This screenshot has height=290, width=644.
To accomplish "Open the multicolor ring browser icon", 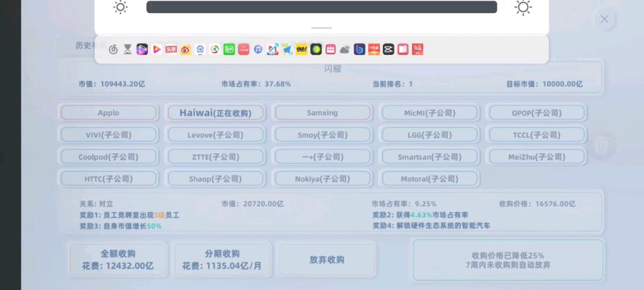I will pos(215,50).
